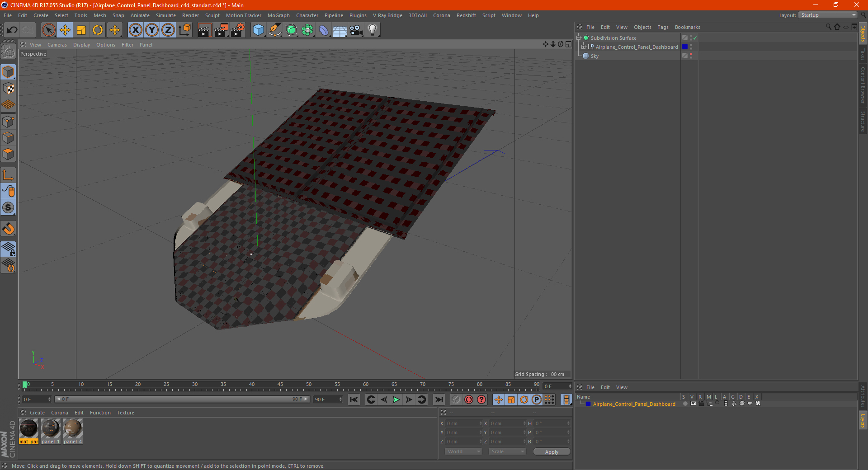Toggle Sky object visibility dots
Image resolution: width=868 pixels, height=470 pixels.
click(691, 56)
